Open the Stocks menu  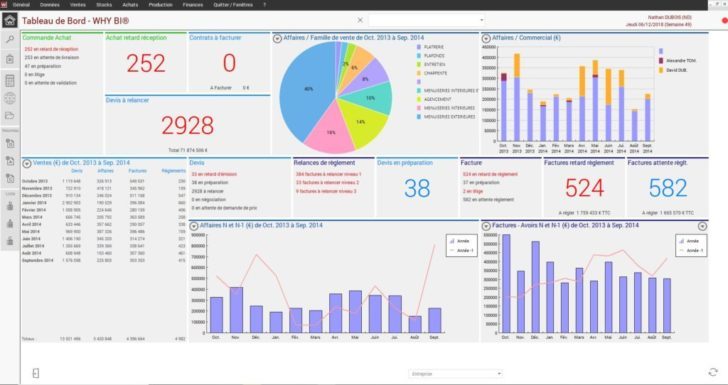click(x=104, y=5)
